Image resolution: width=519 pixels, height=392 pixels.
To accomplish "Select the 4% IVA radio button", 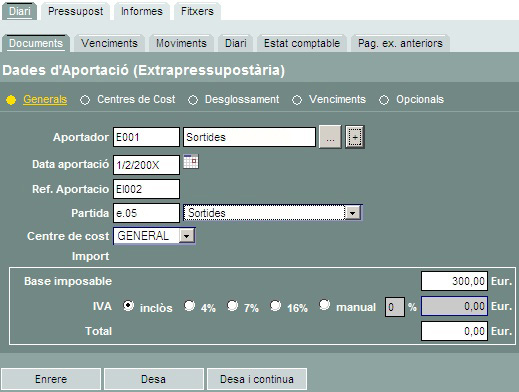I will pyautogui.click(x=189, y=306).
